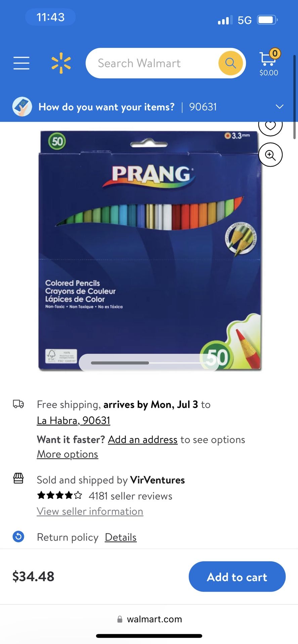The height and width of the screenshot is (644, 298).
Task: Tap the blue return policy icon
Action: point(18,537)
